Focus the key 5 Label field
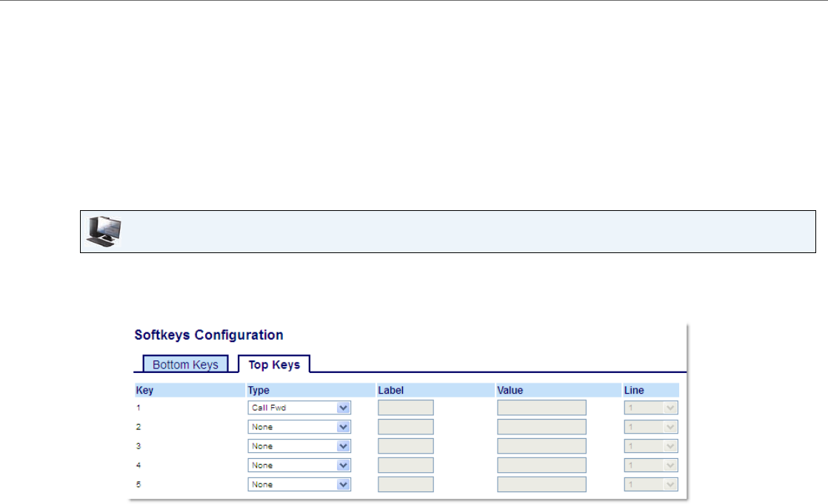Viewport: 828px width, 504px height. click(x=405, y=485)
